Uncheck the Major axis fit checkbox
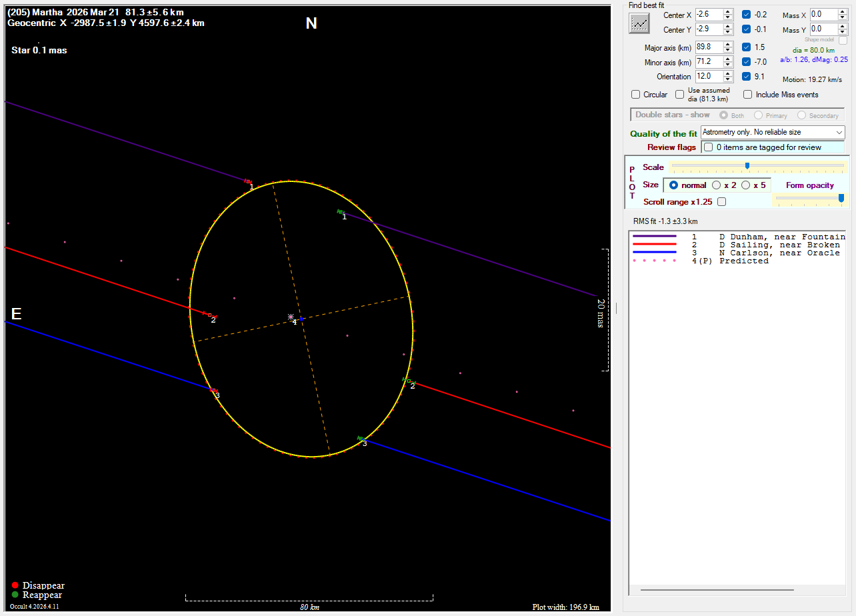Screen dimensions: 856x616 747,47
